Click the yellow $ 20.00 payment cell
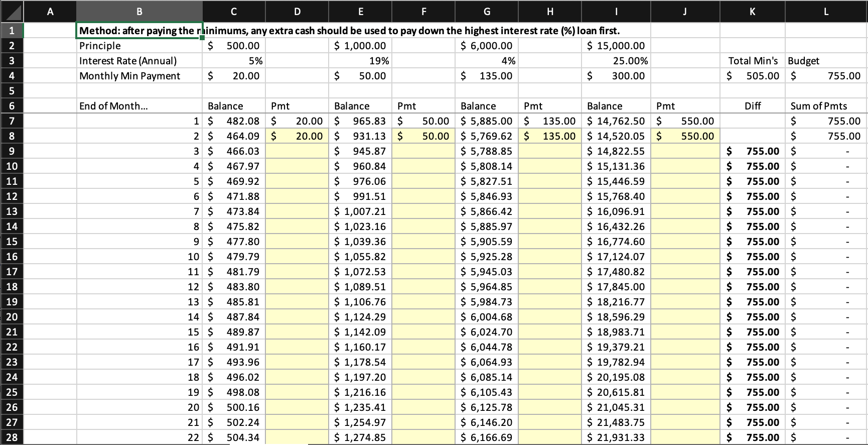This screenshot has height=445, width=868. point(297,136)
